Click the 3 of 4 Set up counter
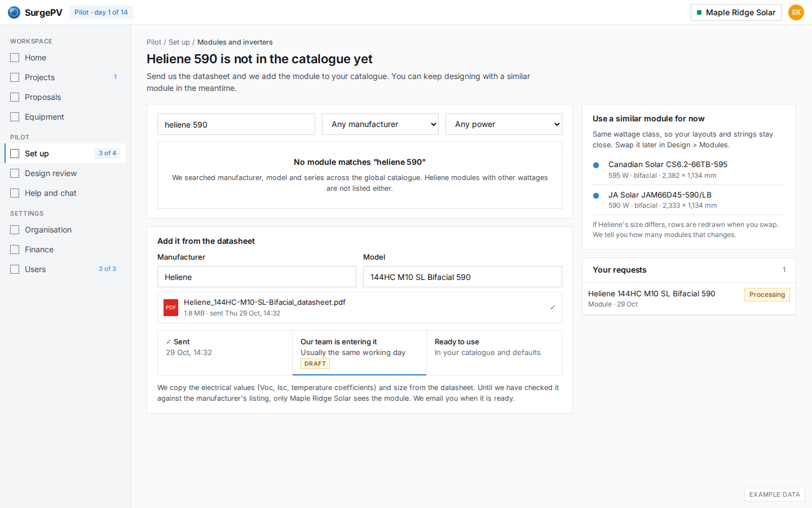Image resolution: width=812 pixels, height=508 pixels. (107, 153)
